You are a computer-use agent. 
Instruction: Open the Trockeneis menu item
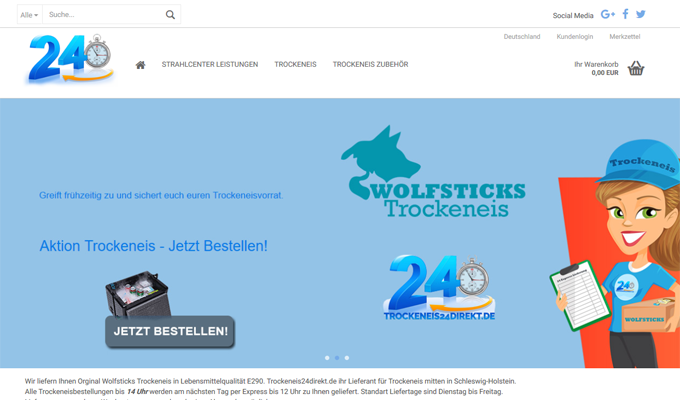[x=295, y=65]
